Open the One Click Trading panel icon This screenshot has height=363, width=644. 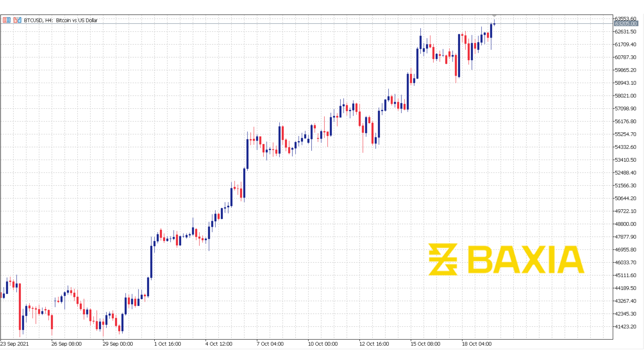pyautogui.click(x=17, y=20)
